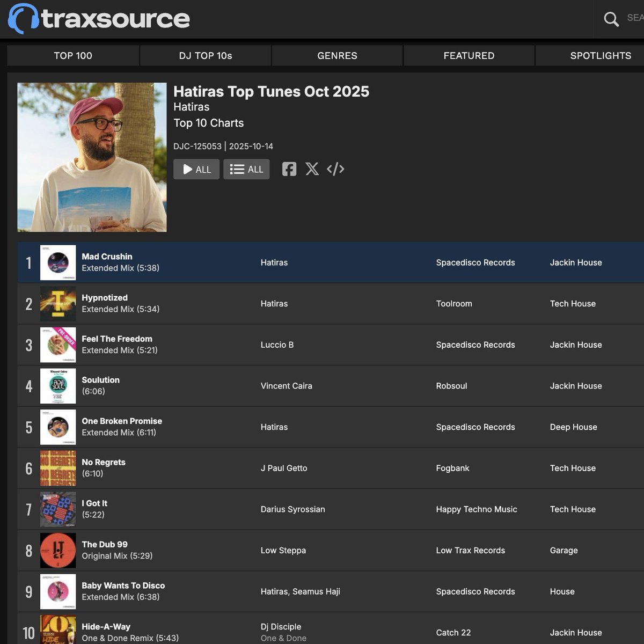Screen dimensions: 644x644
Task: Select chart ID text DJC-125053
Action: click(x=197, y=146)
